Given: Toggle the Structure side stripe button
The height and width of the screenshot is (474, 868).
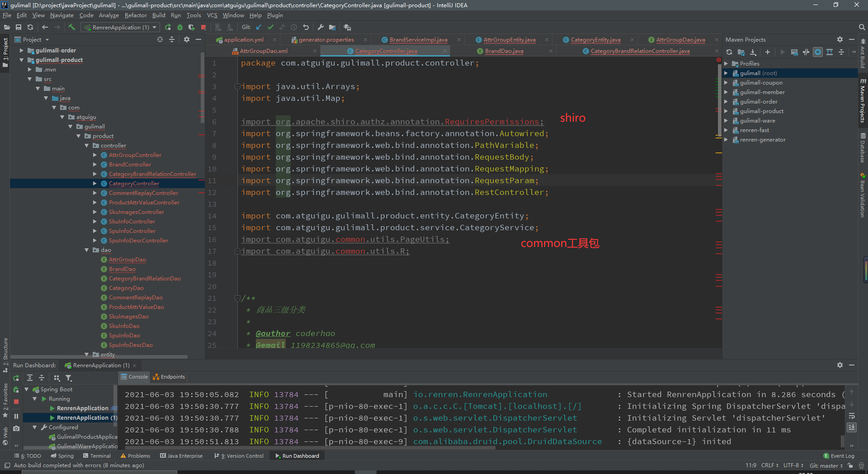Looking at the screenshot, I should (x=5, y=355).
